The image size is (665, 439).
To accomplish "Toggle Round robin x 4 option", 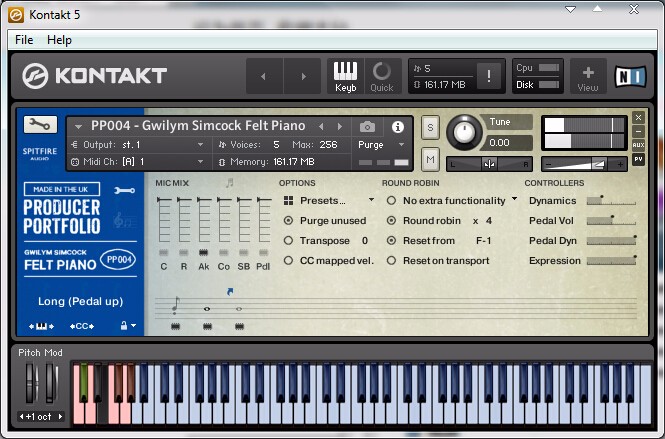I will pyautogui.click(x=391, y=221).
